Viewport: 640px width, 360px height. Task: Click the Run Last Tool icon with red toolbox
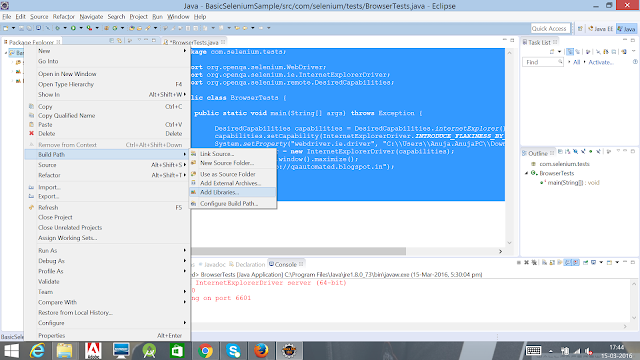89,28
